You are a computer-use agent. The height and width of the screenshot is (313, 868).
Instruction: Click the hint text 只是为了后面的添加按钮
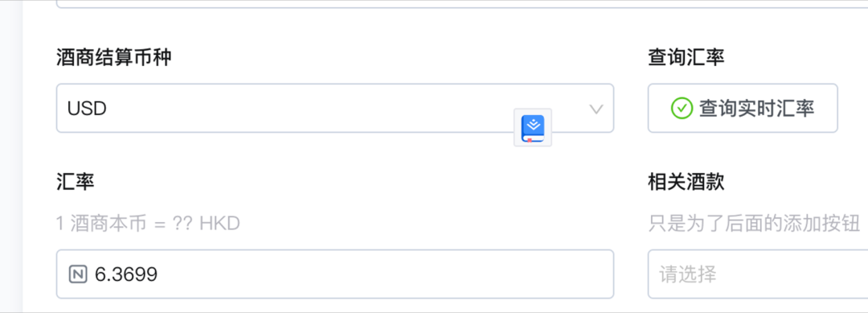tap(754, 224)
